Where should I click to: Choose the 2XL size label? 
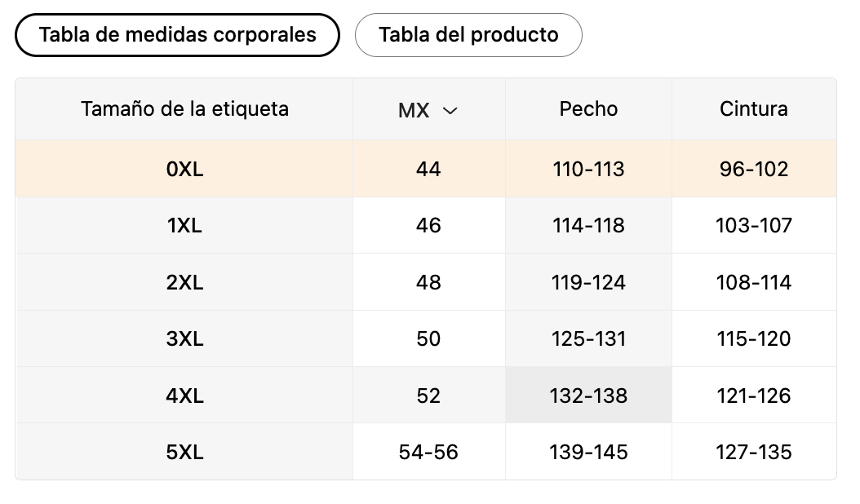[185, 282]
